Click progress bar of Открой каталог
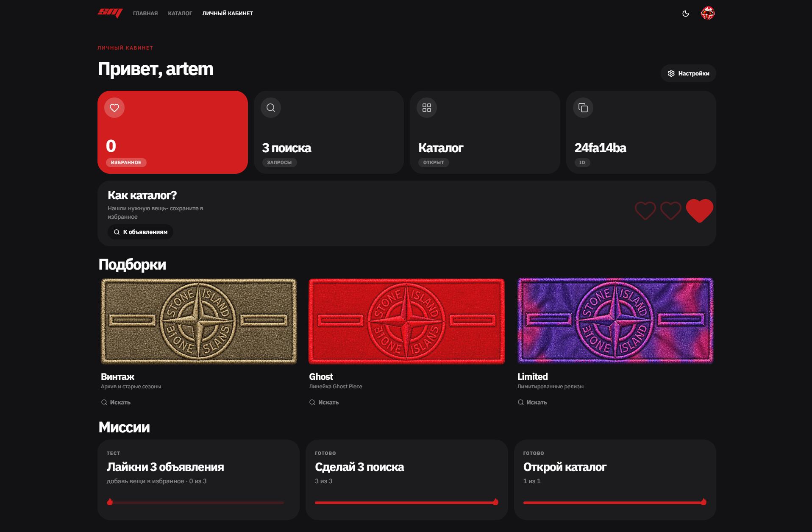Screen dimensions: 812x532 click(615, 502)
